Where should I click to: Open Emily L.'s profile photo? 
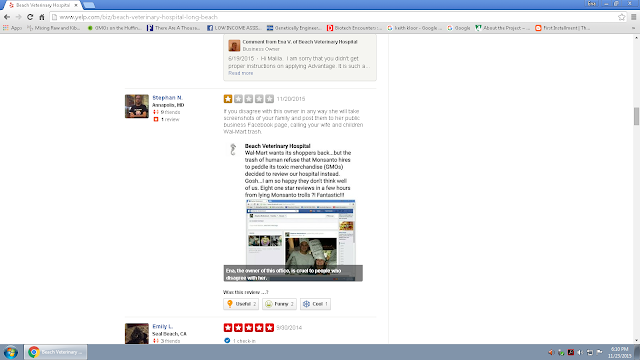pos(137,333)
